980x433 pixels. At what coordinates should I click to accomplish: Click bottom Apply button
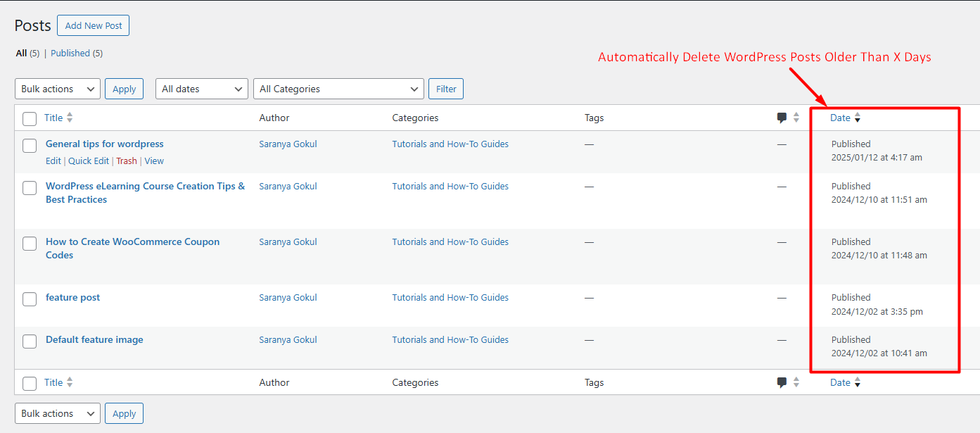125,413
